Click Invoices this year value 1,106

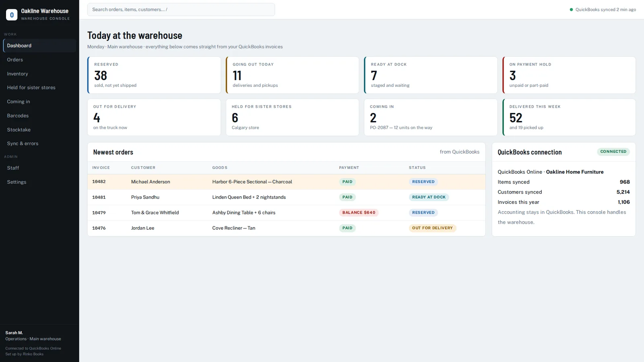click(624, 202)
